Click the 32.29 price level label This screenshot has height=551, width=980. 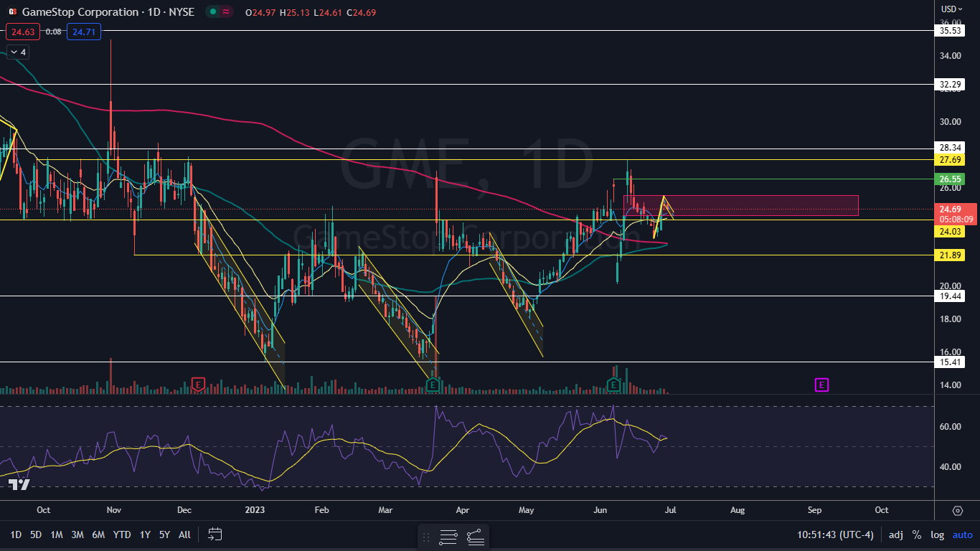(949, 84)
